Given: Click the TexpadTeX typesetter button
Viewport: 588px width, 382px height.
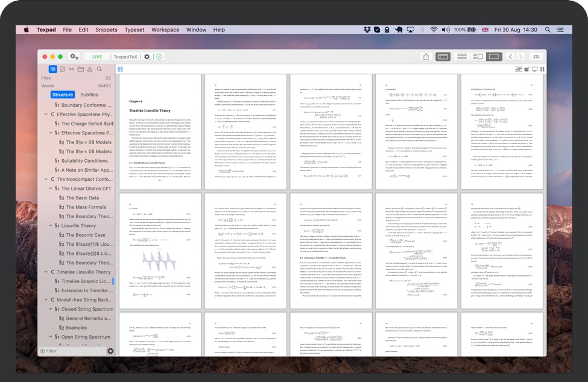Looking at the screenshot, I should click(x=125, y=57).
